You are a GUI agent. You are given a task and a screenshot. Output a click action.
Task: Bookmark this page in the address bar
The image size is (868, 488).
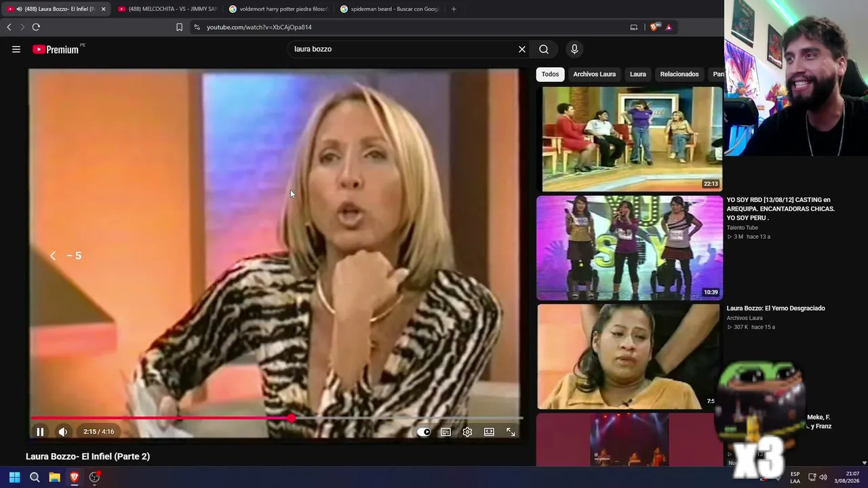(179, 27)
